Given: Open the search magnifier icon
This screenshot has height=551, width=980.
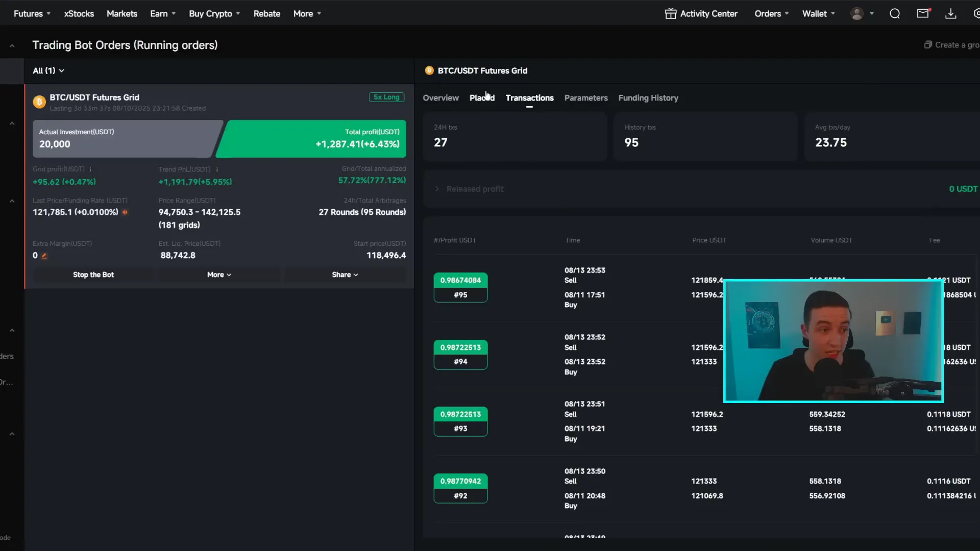Looking at the screenshot, I should click(895, 14).
